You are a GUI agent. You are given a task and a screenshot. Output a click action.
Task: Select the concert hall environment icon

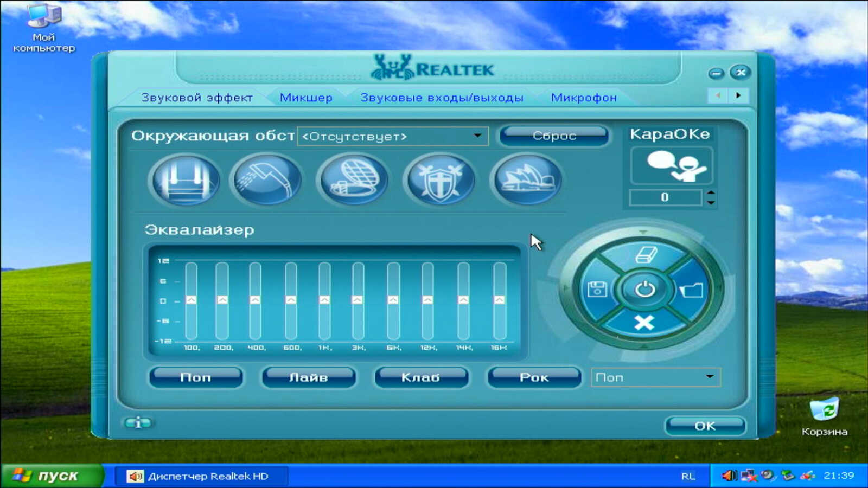(x=527, y=180)
